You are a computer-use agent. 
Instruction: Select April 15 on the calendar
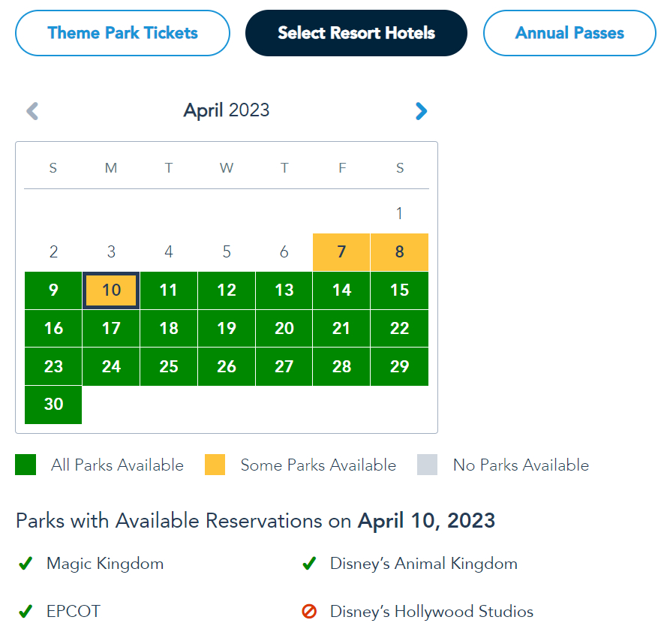[x=399, y=290]
